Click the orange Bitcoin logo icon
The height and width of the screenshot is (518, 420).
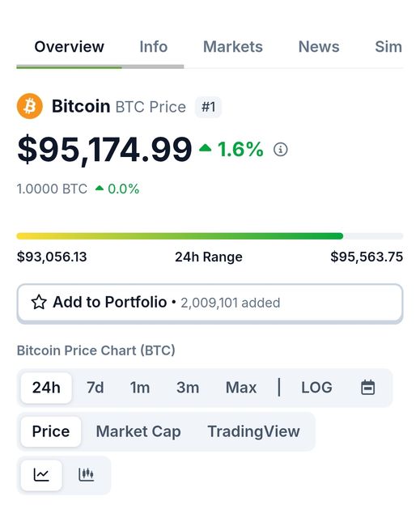pyautogui.click(x=30, y=106)
